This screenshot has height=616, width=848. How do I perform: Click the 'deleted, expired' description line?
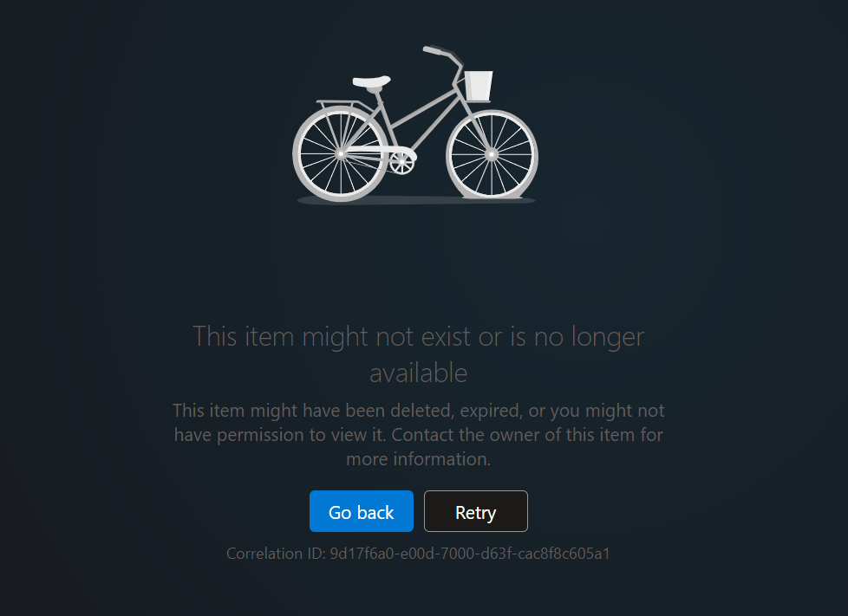419,411
